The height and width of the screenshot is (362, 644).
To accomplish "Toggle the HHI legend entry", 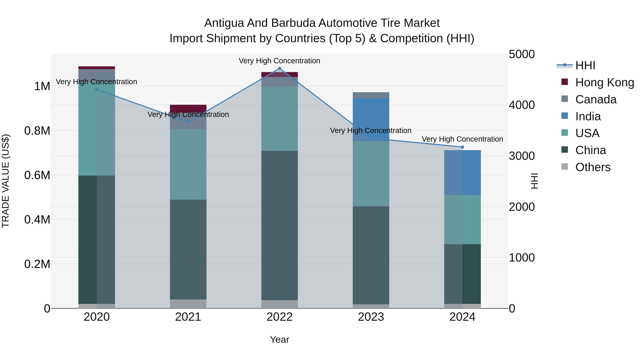I will tap(576, 65).
